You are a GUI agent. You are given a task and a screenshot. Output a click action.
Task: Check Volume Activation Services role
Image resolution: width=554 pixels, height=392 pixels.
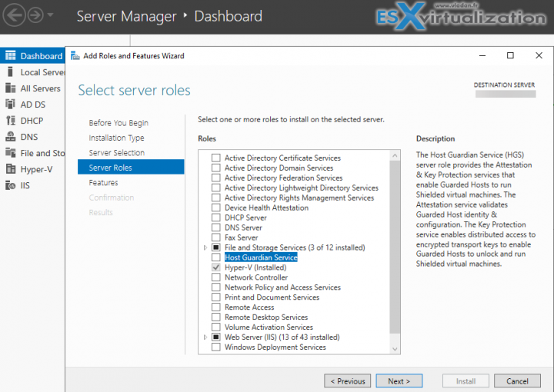[x=216, y=327]
